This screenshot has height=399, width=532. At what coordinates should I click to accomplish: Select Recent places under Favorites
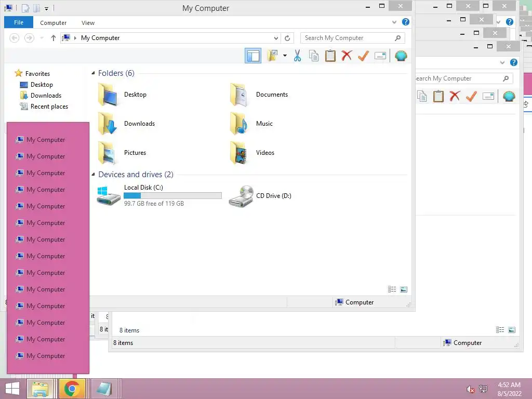[x=44, y=106]
